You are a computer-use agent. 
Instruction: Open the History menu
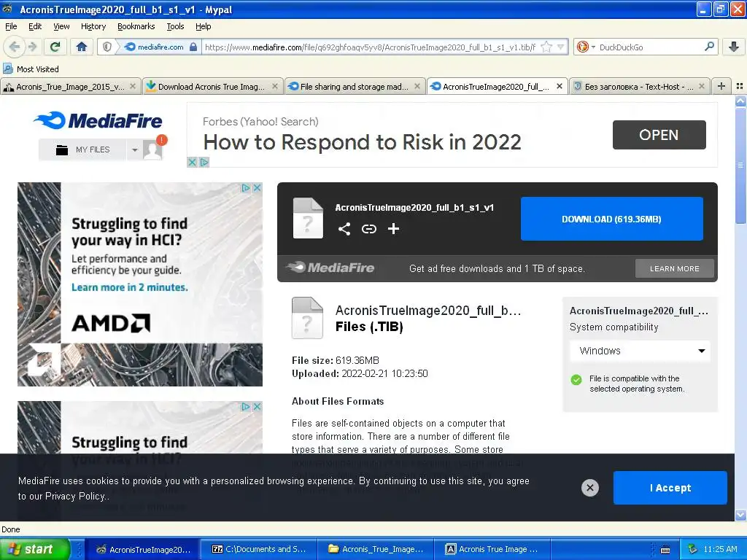point(93,26)
